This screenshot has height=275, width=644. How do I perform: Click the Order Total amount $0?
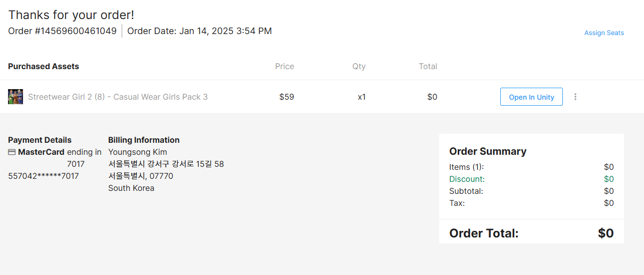[x=605, y=233]
